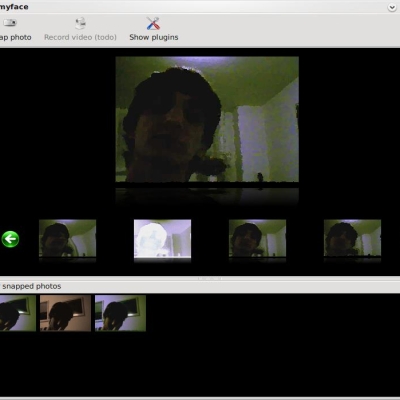Choose the third effect preview thumbnail
This screenshot has width=400, height=400.
257,238
